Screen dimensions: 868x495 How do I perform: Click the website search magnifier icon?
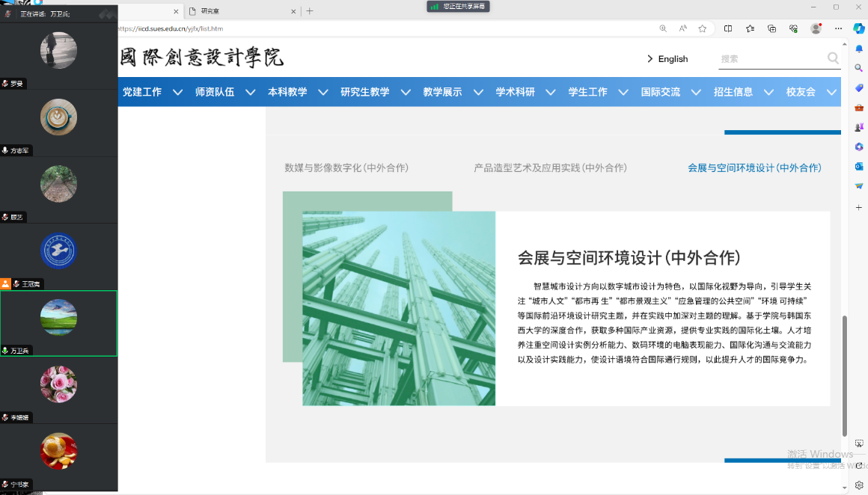[x=833, y=58]
